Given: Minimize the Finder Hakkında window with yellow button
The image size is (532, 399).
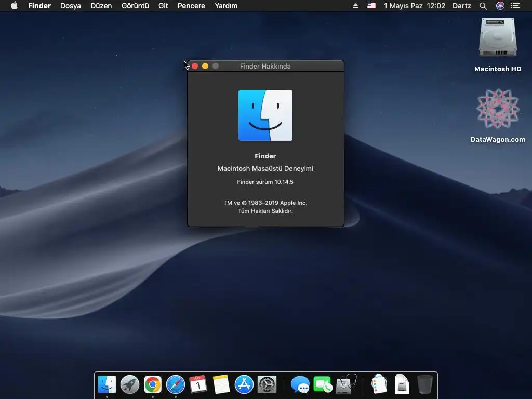Looking at the screenshot, I should (205, 66).
